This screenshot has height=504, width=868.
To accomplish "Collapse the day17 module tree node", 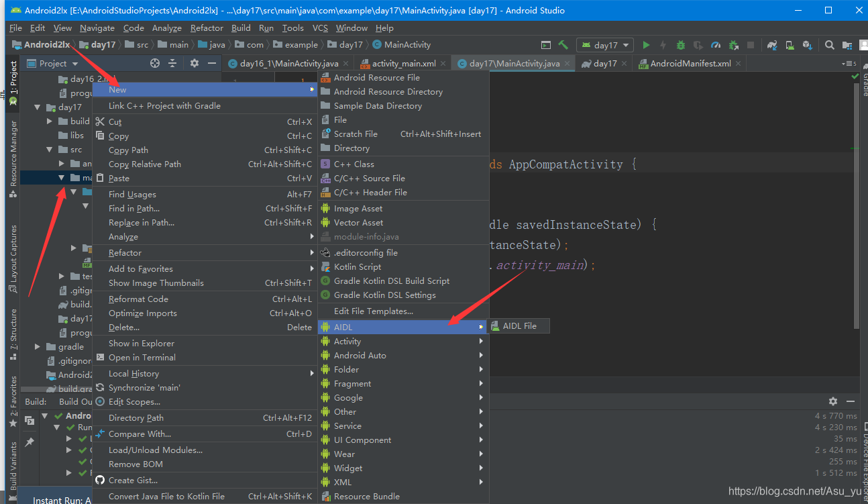I will 37,107.
